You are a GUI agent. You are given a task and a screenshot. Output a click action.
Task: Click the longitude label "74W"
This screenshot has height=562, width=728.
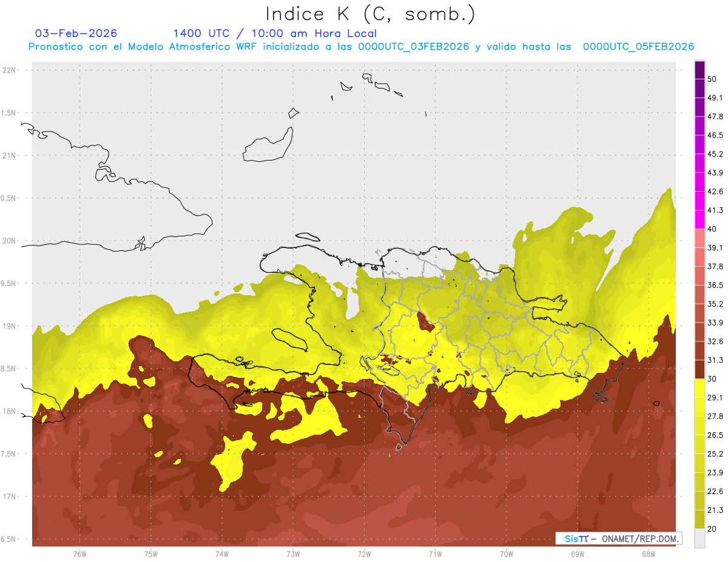coord(222,554)
